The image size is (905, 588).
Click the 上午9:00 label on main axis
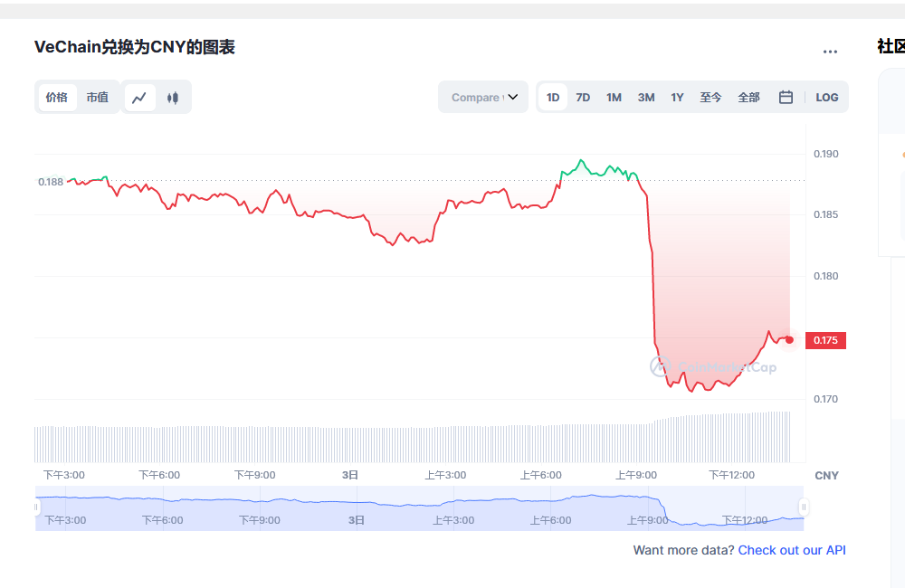[636, 475]
